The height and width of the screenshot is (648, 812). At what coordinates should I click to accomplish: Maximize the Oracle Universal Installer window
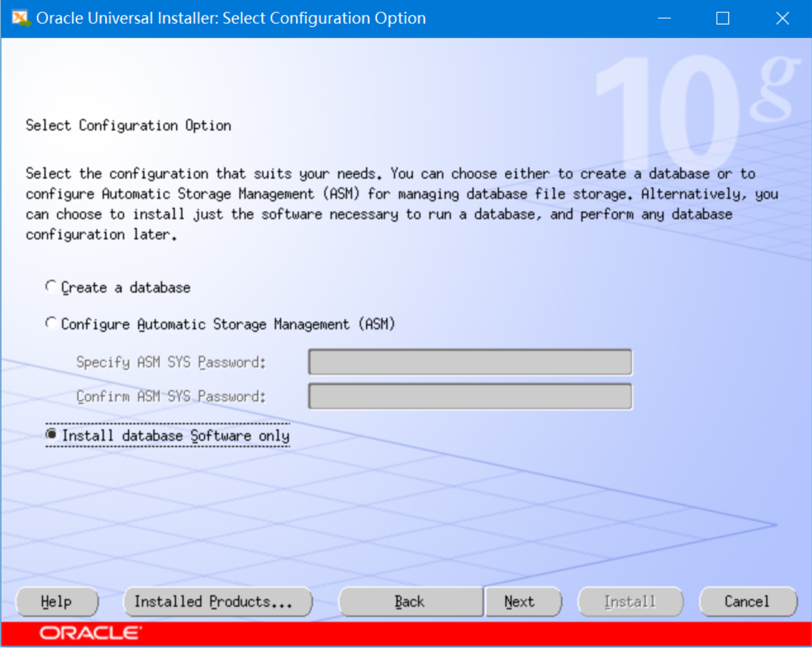click(723, 19)
